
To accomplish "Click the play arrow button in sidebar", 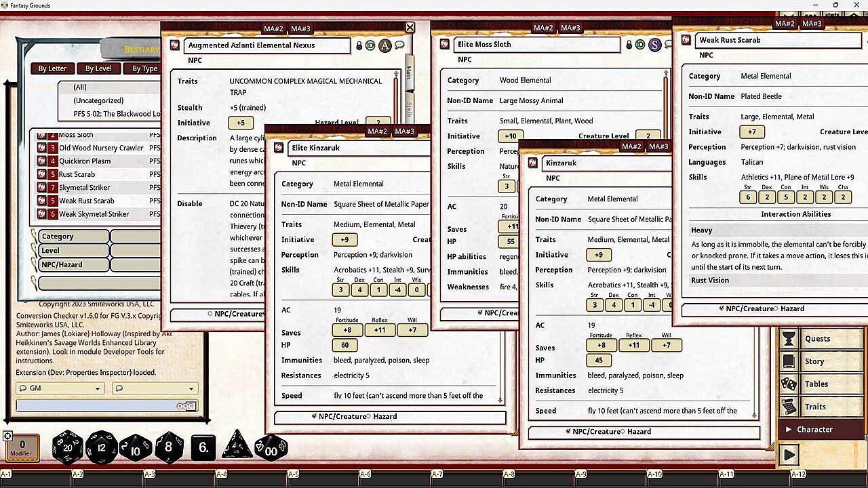I will tap(789, 454).
